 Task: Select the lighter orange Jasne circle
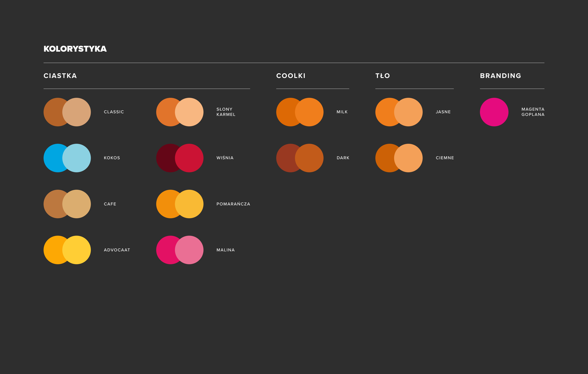pyautogui.click(x=408, y=112)
